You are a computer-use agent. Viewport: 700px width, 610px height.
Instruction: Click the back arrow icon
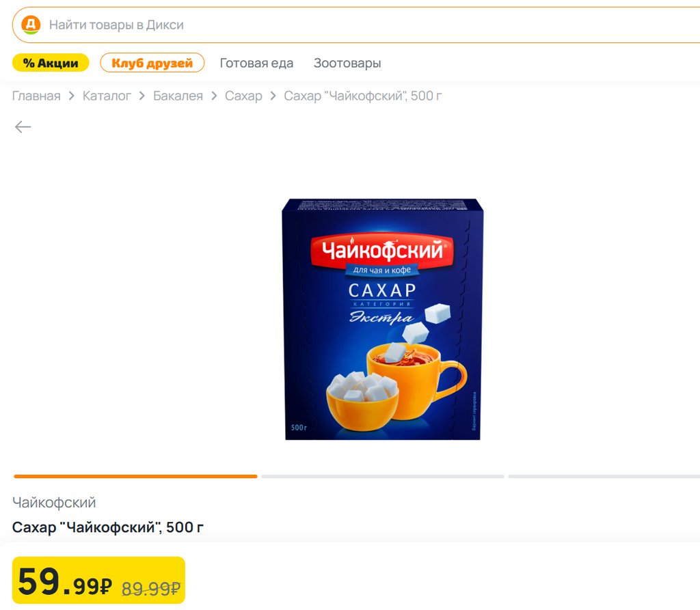[x=23, y=127]
